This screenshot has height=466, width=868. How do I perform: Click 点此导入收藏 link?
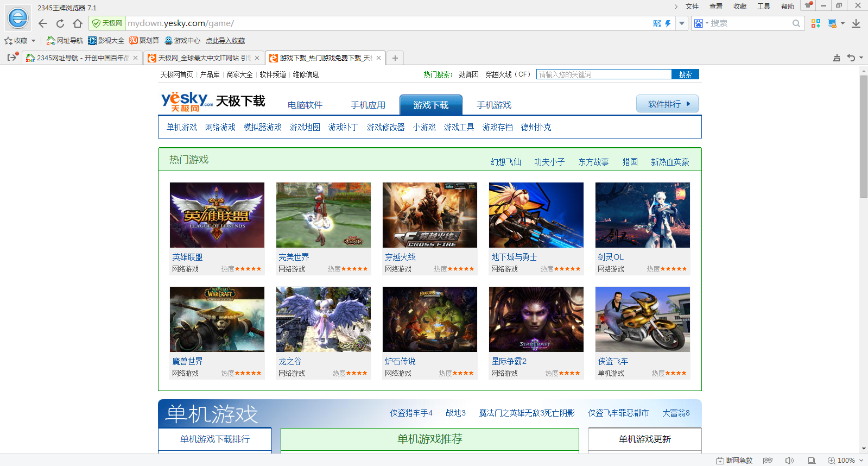[x=225, y=41]
